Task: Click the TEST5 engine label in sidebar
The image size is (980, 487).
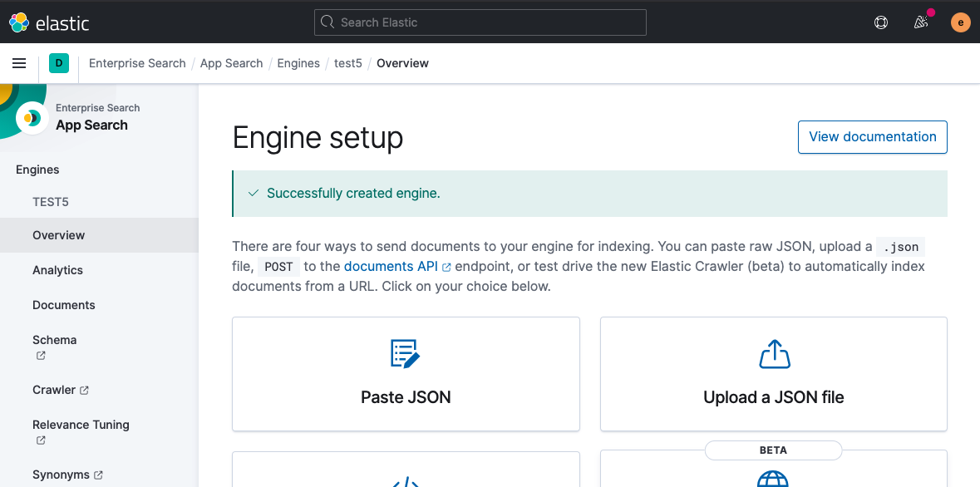Action: 51,203
